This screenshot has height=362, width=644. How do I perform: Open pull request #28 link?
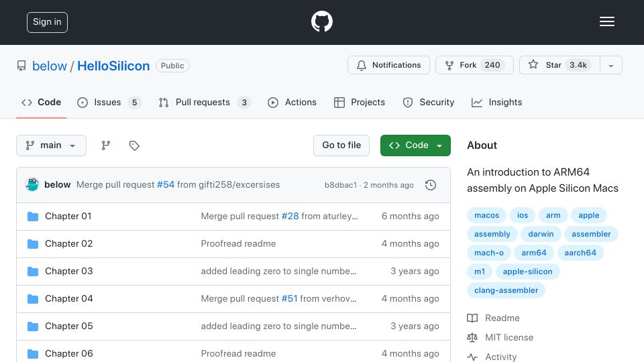pos(290,217)
